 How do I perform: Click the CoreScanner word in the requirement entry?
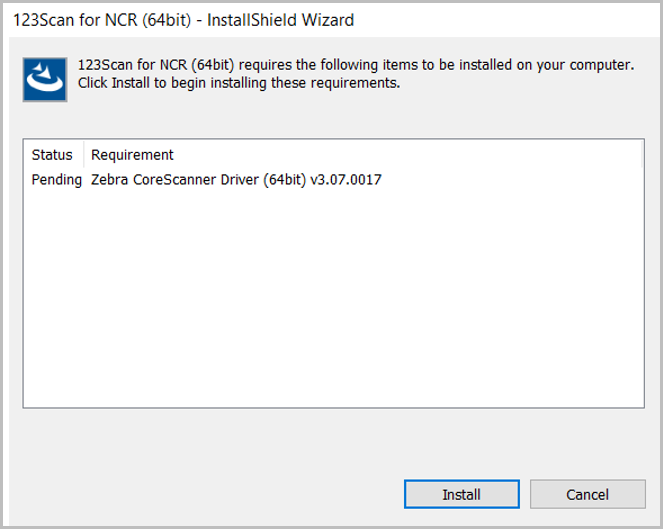point(175,180)
